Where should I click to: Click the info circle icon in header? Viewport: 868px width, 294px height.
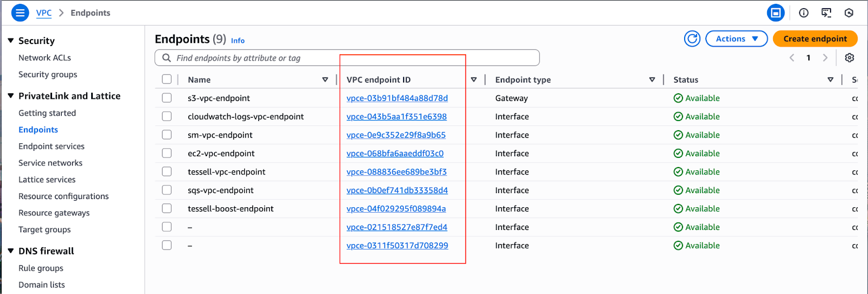(x=803, y=13)
